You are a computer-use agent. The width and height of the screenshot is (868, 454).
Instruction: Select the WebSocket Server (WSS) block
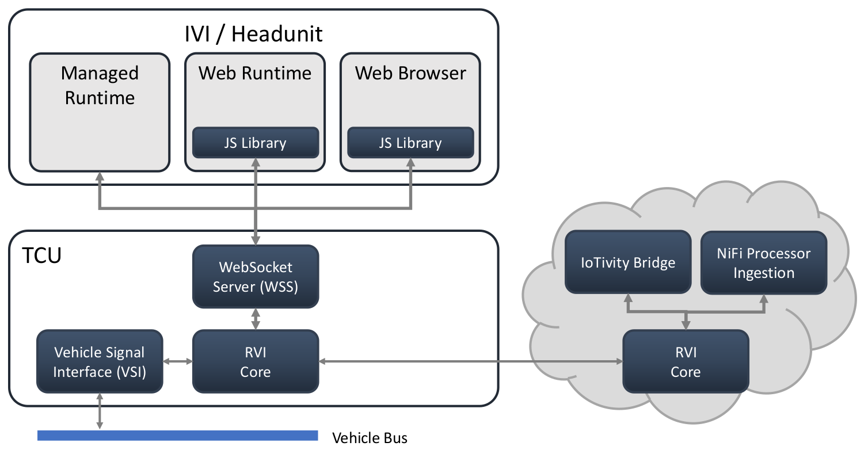tap(255, 277)
